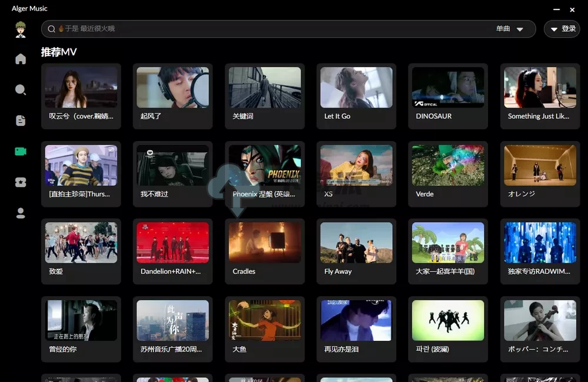The image size is (588, 382).
Task: Open Something Just Like MV card
Action: 540,96
